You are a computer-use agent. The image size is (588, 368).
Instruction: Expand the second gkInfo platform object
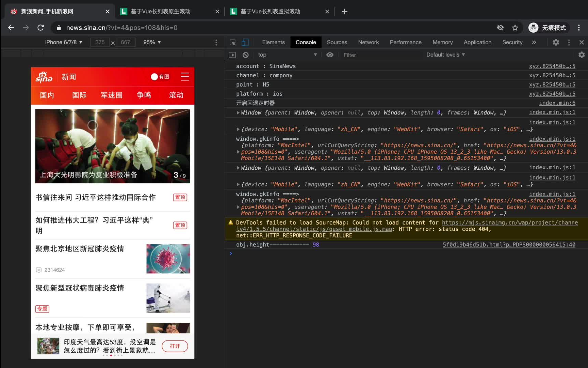(x=238, y=207)
